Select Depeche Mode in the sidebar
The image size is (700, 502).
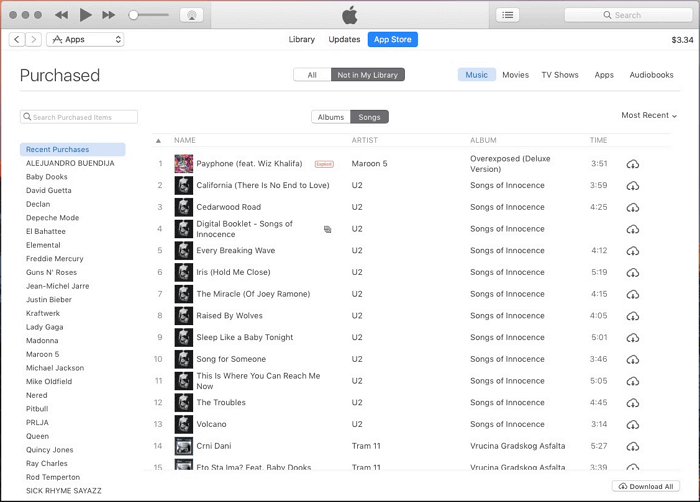pyautogui.click(x=52, y=218)
